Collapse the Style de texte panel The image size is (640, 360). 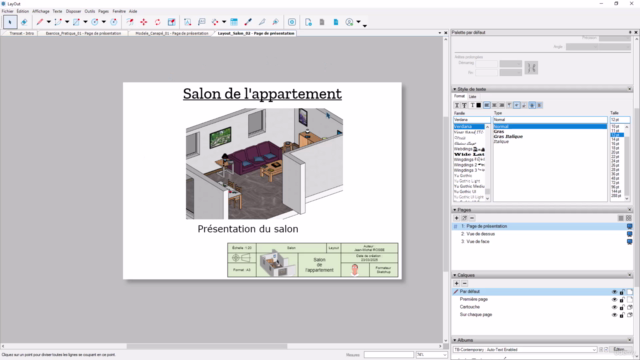[x=455, y=89]
